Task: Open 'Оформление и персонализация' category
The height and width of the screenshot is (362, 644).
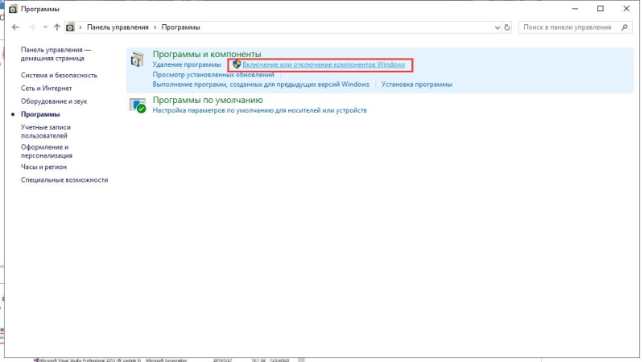Action: (47, 151)
